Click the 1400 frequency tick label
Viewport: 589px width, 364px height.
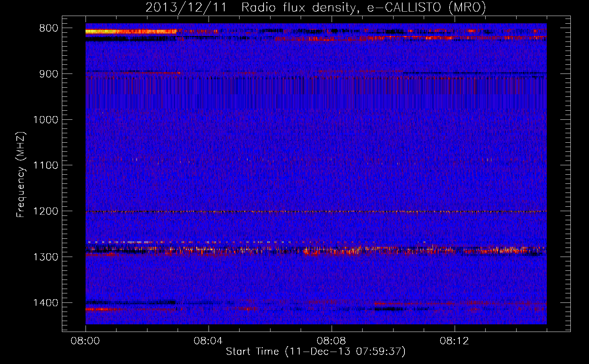[46, 303]
